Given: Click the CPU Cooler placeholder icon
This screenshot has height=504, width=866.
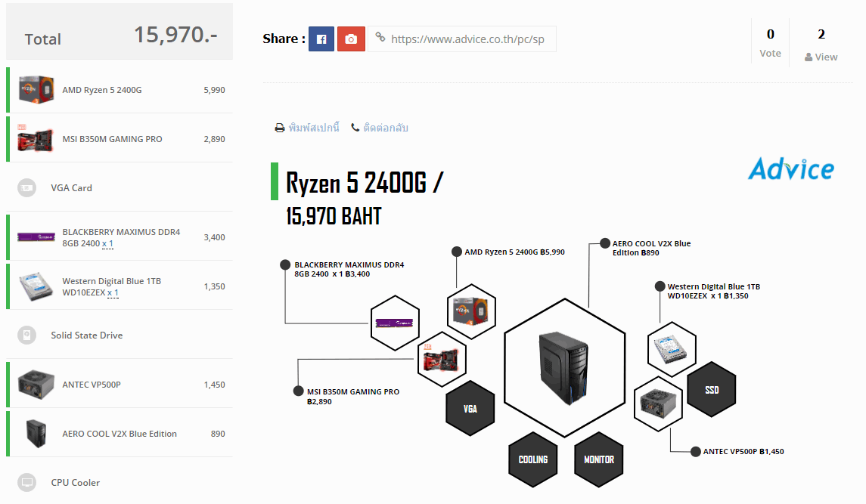Looking at the screenshot, I should click(26, 483).
